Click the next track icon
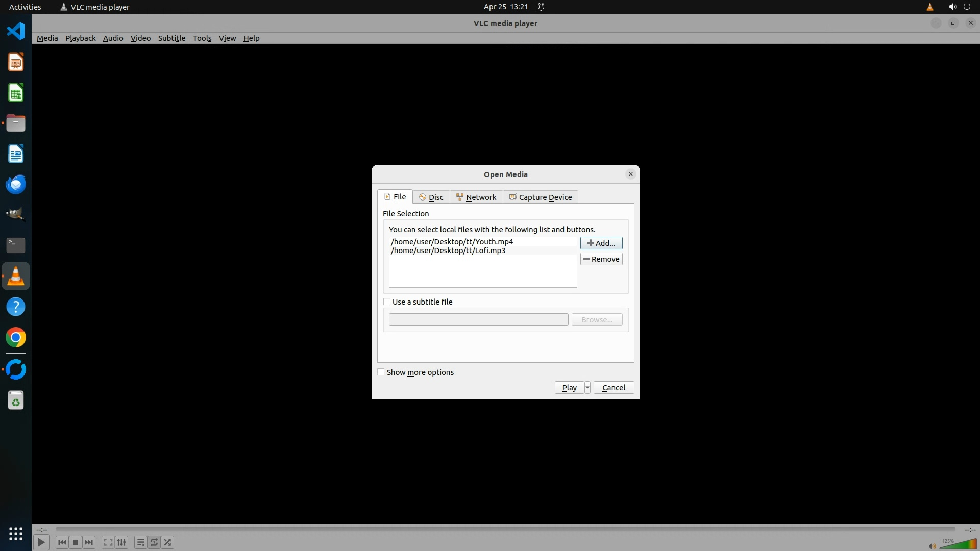This screenshot has height=551, width=980. pyautogui.click(x=89, y=542)
